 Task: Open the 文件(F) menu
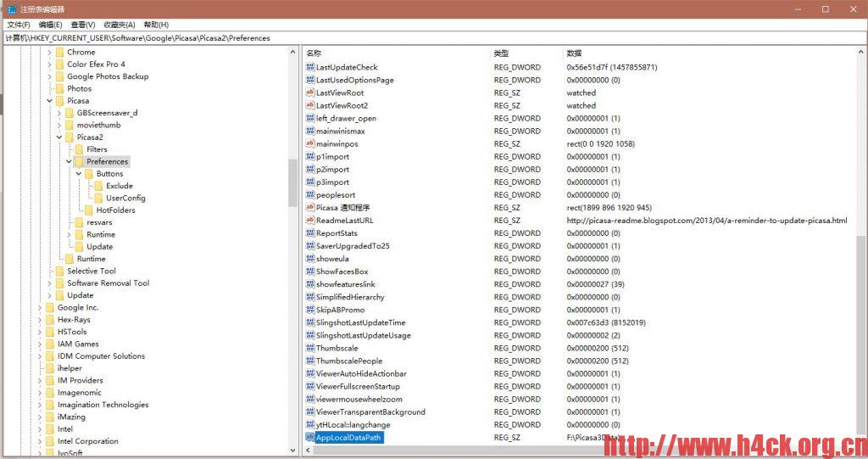pos(19,25)
